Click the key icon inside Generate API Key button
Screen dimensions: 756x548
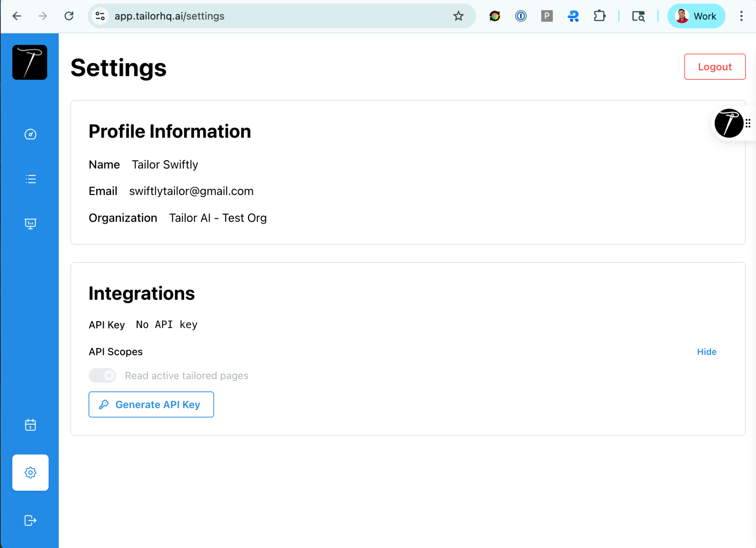104,404
